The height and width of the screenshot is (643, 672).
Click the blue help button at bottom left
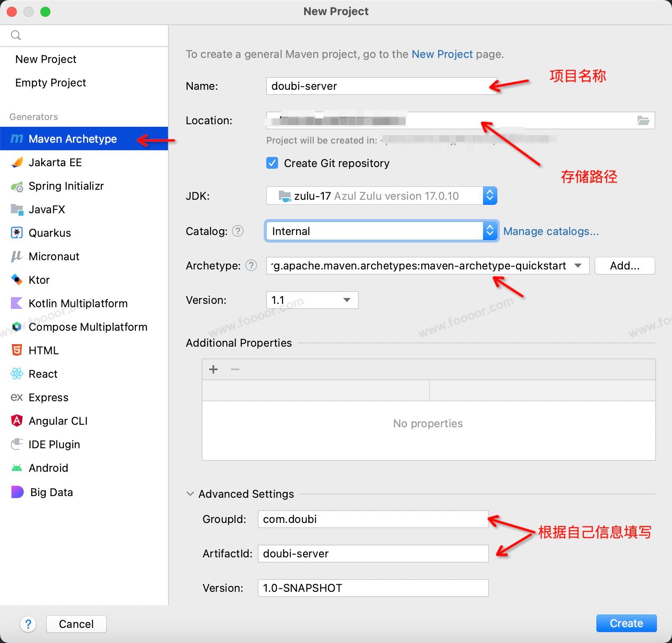28,624
